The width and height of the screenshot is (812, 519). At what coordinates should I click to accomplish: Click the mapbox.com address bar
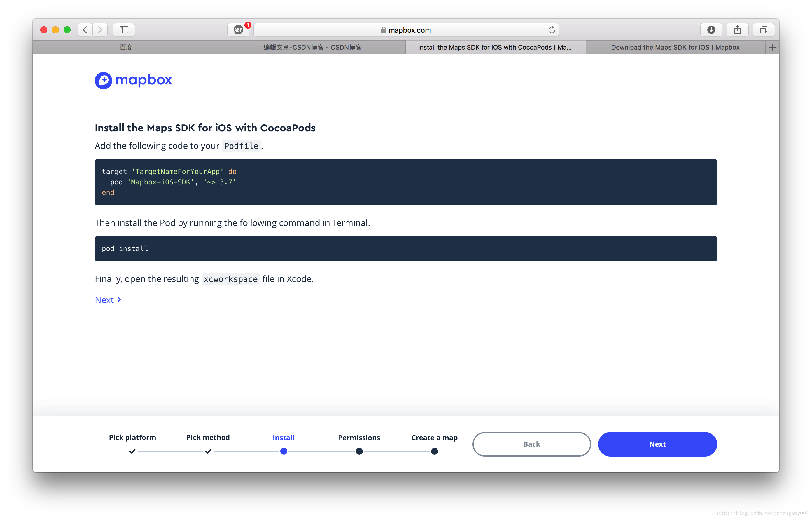coord(406,30)
